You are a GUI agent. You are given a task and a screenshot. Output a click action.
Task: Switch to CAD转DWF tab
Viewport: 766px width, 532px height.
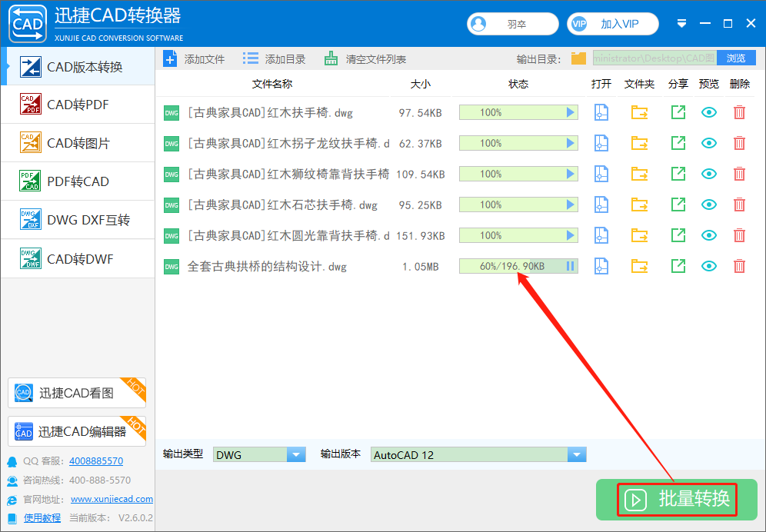(78, 258)
